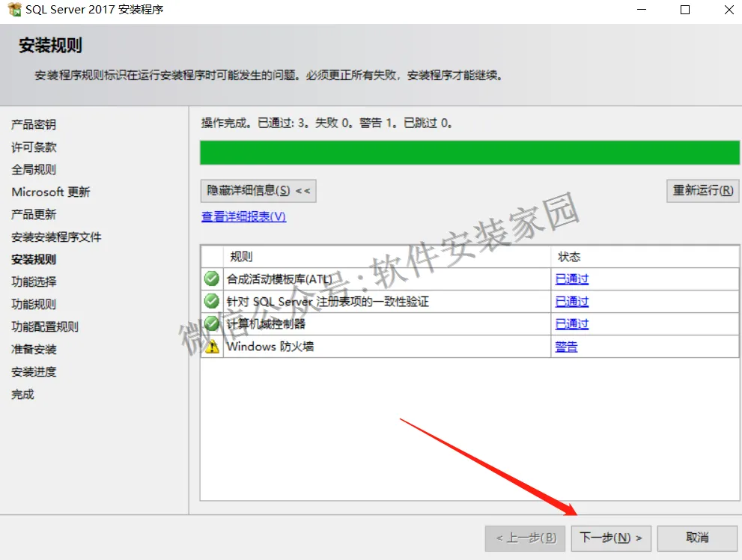This screenshot has width=742, height=560.
Task: Click the 状态 column header
Action: click(645, 257)
